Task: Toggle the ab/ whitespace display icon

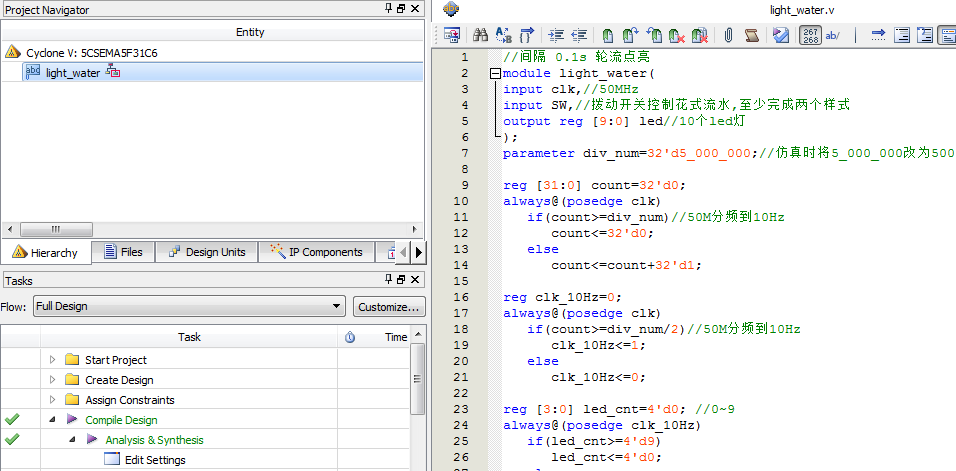Action: (x=832, y=35)
